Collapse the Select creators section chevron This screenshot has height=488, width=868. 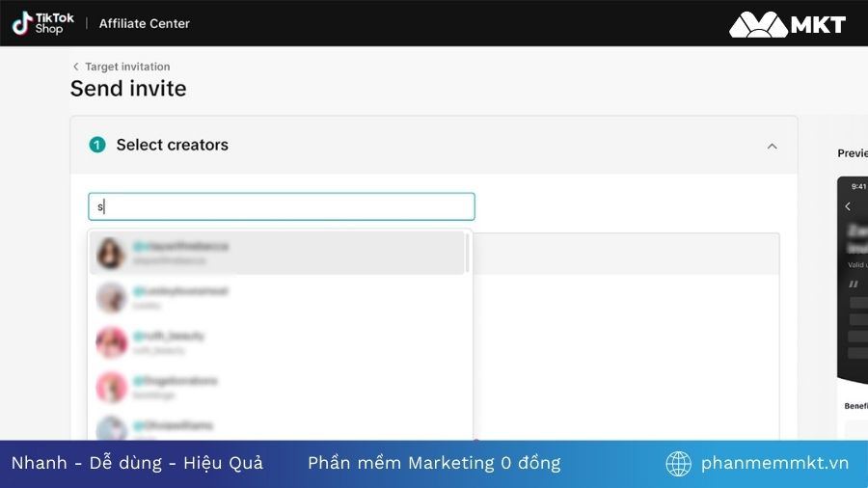pos(772,146)
